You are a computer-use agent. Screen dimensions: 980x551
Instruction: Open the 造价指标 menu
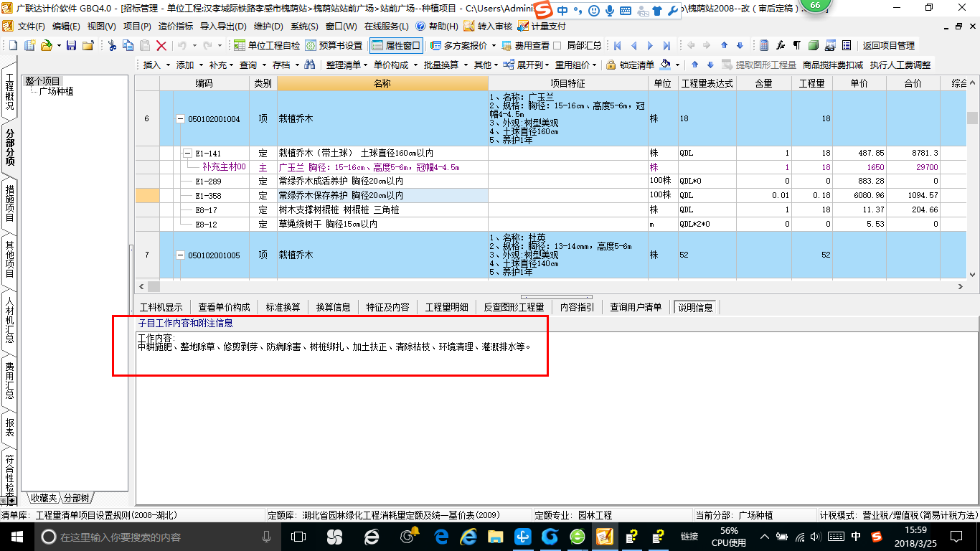[175, 27]
